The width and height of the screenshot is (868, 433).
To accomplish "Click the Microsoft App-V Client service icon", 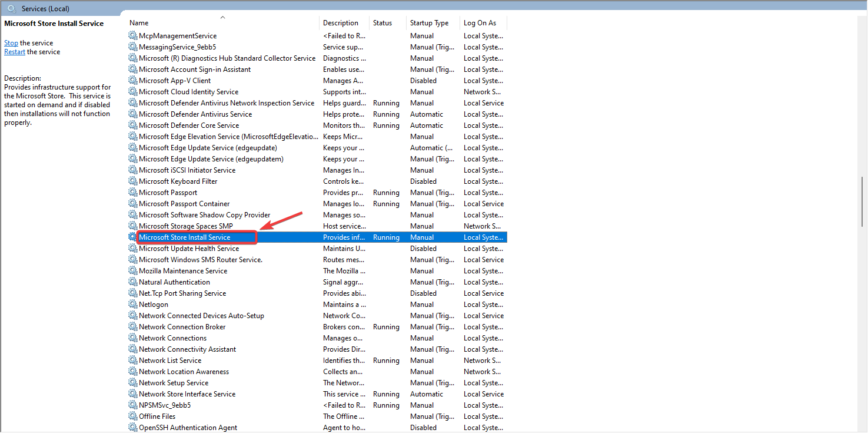I will pyautogui.click(x=133, y=81).
